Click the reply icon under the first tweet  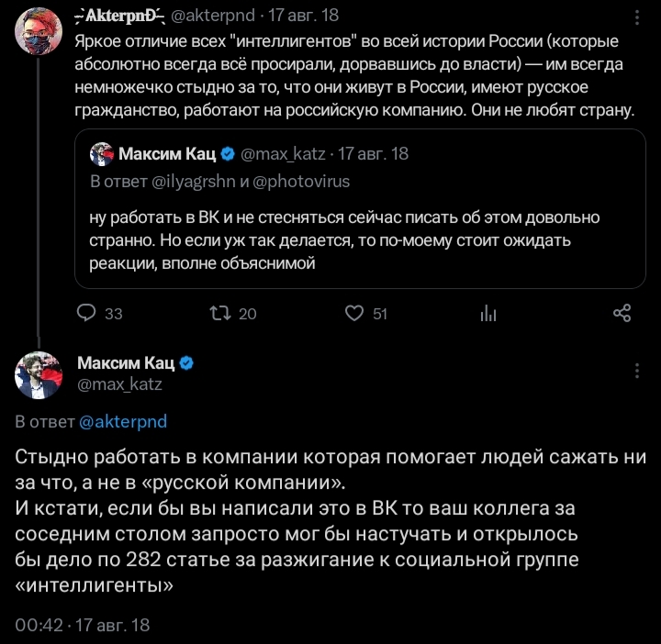[86, 313]
